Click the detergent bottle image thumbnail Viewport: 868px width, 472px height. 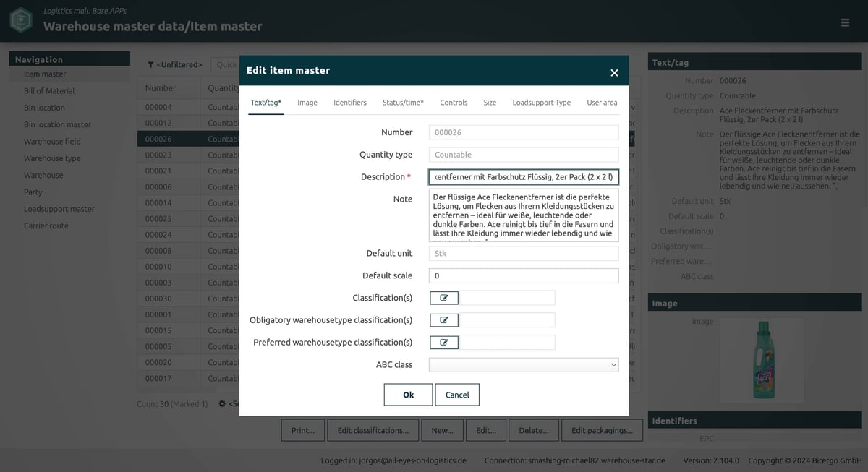tap(762, 360)
